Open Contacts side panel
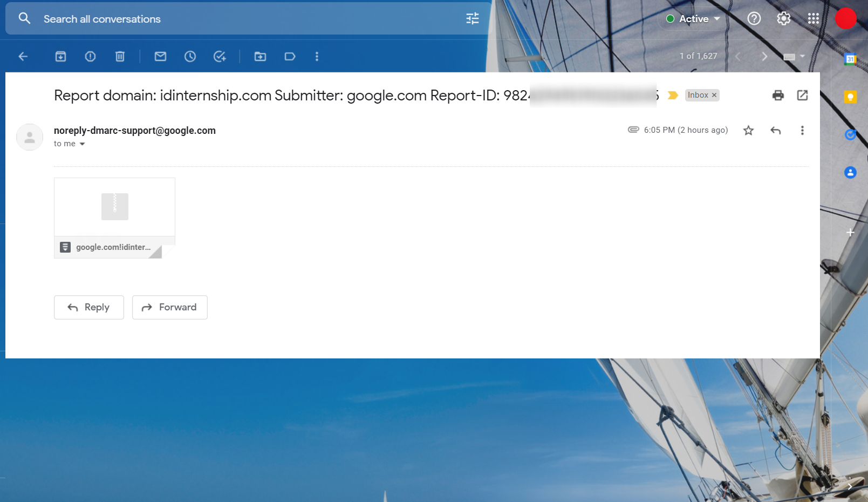The image size is (868, 502). [x=850, y=173]
